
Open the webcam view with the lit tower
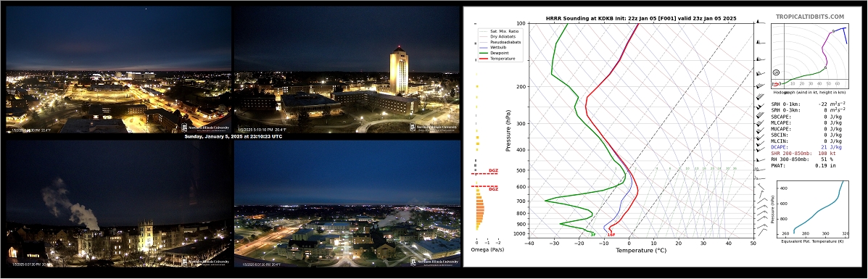click(347, 70)
